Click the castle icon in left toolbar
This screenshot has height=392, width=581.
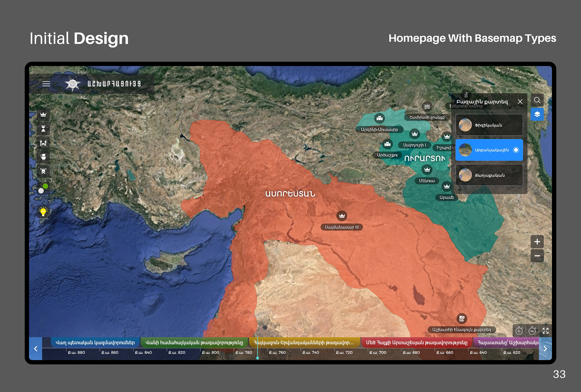[43, 143]
